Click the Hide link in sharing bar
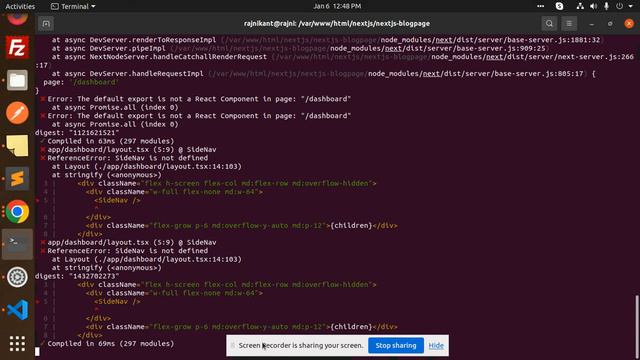 436,345
